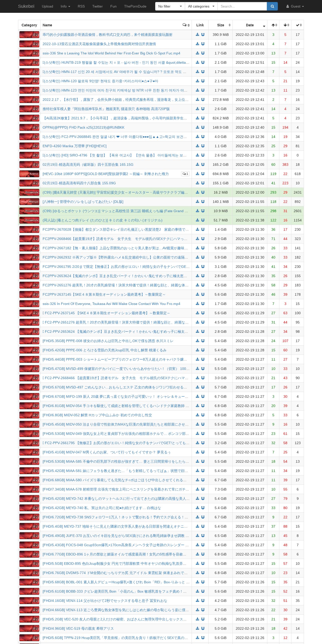
Task: Select the 2601 completed count cell
Action: click(x=298, y=211)
